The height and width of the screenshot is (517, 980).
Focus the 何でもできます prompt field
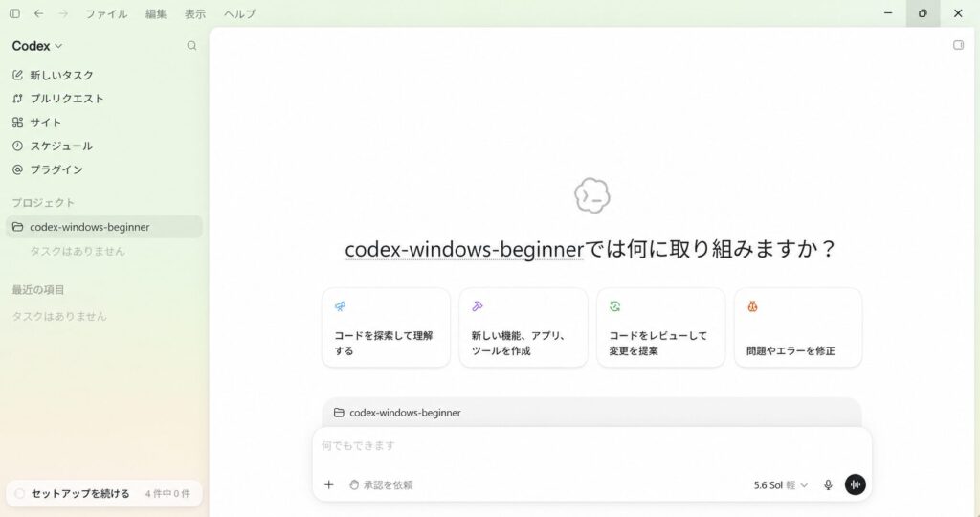(591, 446)
